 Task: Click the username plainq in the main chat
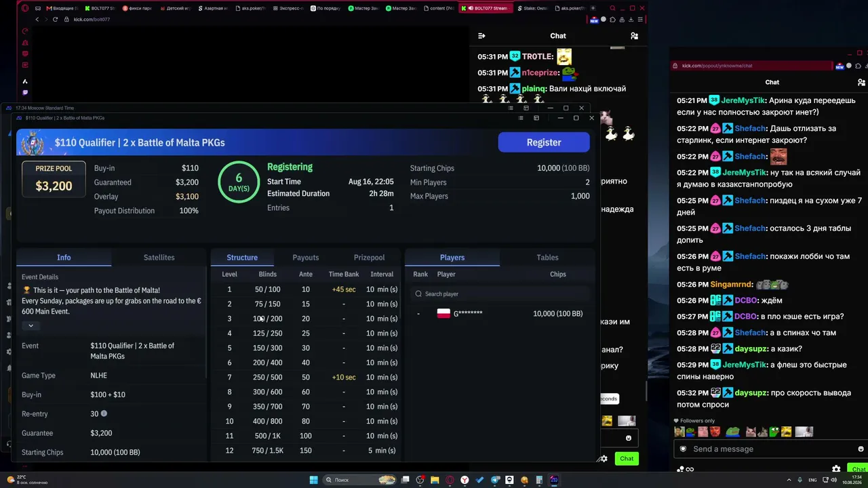534,89
